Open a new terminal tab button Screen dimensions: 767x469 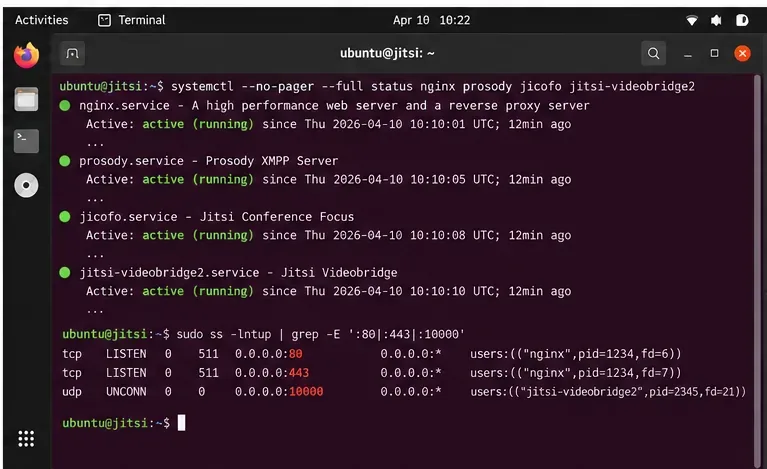72,53
